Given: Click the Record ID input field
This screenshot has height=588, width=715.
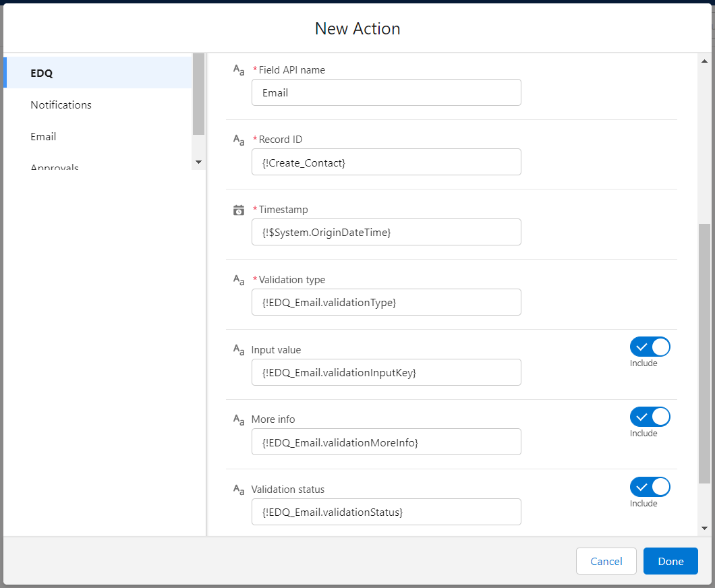Looking at the screenshot, I should tap(386, 162).
